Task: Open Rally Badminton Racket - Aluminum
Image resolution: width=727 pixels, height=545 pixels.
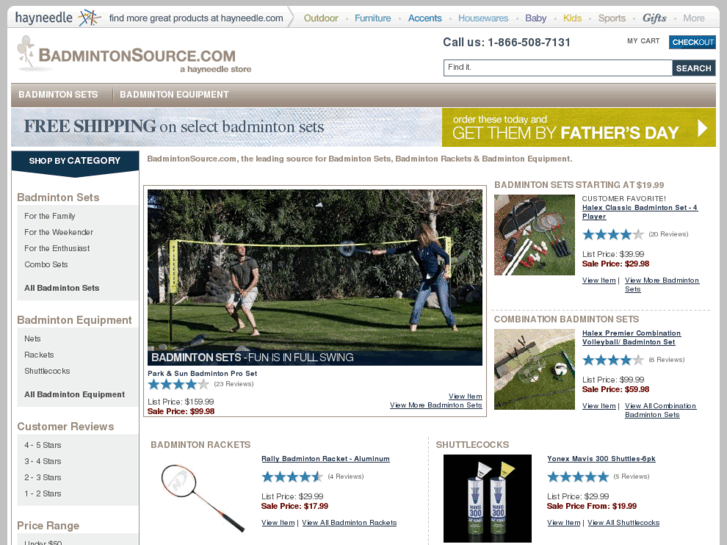Action: tap(325, 459)
